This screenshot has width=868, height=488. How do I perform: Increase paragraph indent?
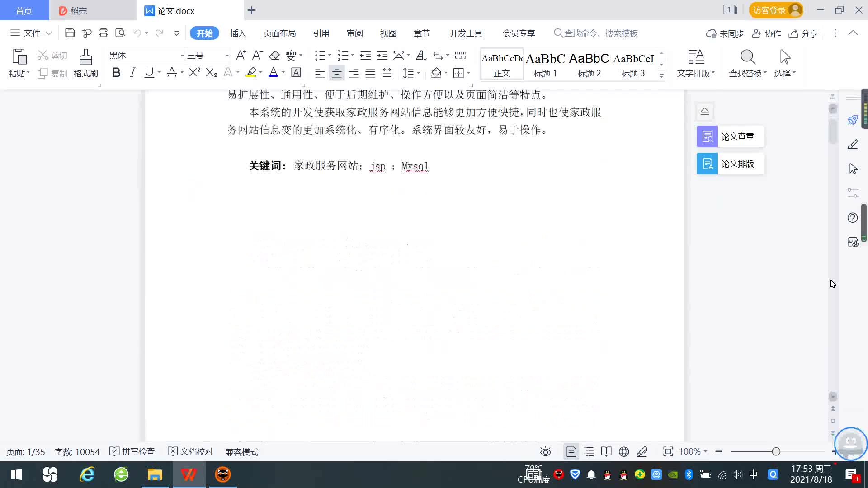pos(382,55)
